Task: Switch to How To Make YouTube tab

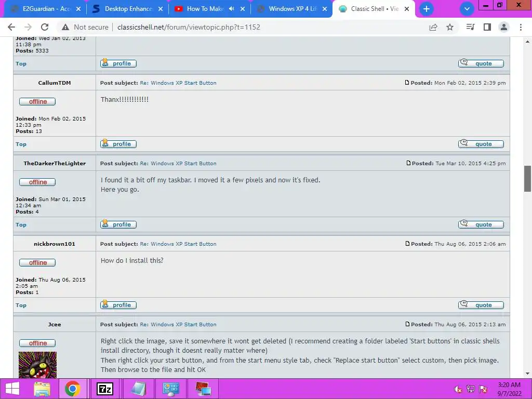Action: click(x=204, y=9)
